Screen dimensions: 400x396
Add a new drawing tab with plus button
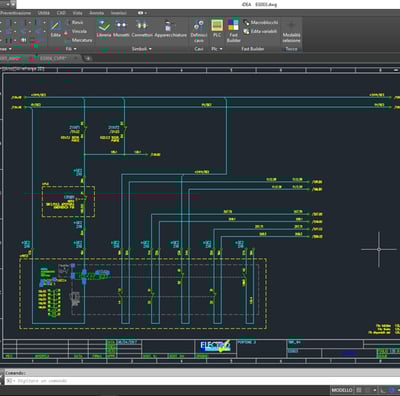[88, 58]
